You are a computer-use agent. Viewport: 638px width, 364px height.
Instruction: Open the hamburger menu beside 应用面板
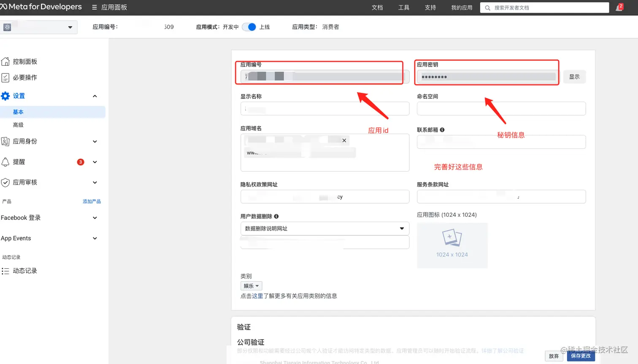[x=94, y=7]
